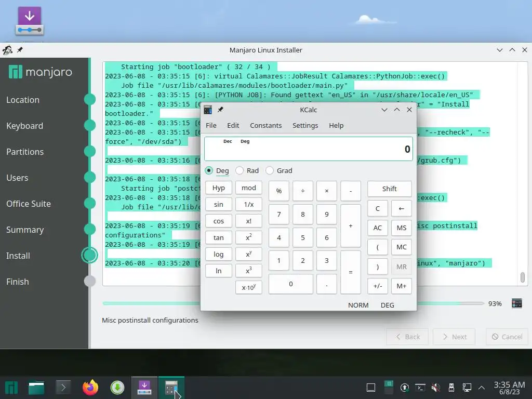Open the green download installer taskbar icon
The image size is (532, 399).
[117, 388]
